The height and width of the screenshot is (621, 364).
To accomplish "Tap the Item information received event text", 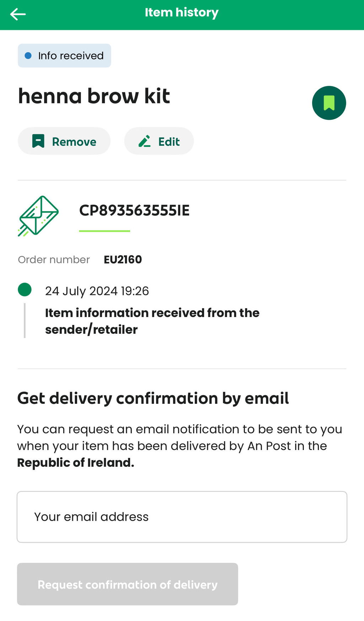I will pos(152,321).
